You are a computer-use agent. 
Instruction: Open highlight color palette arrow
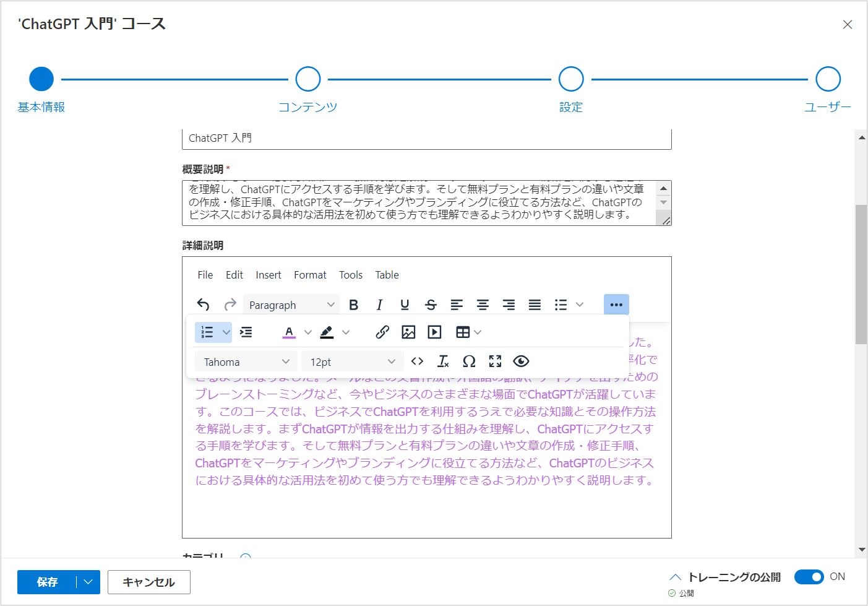346,332
